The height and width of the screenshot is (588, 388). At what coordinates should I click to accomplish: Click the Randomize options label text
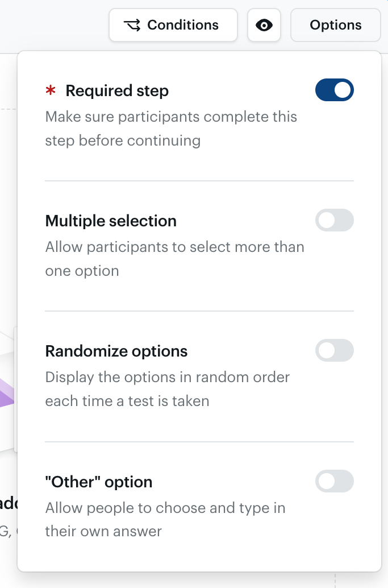(116, 351)
